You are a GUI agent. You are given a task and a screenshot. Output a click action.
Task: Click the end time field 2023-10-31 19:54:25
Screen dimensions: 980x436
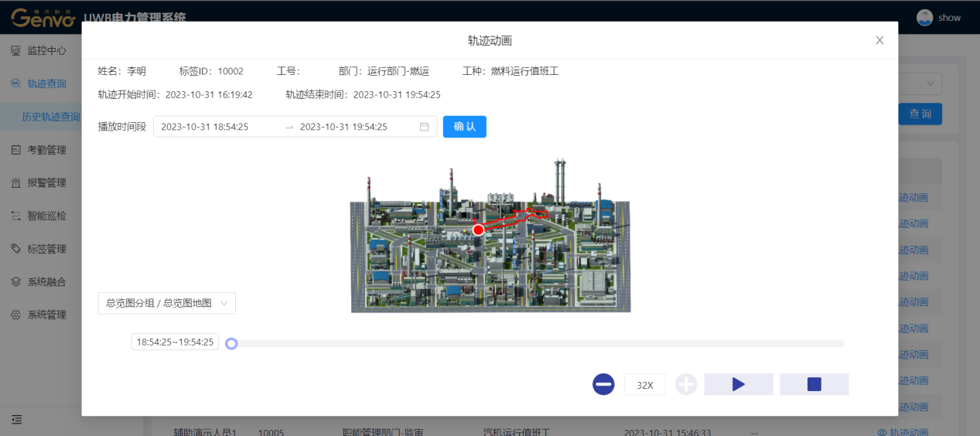click(x=343, y=127)
